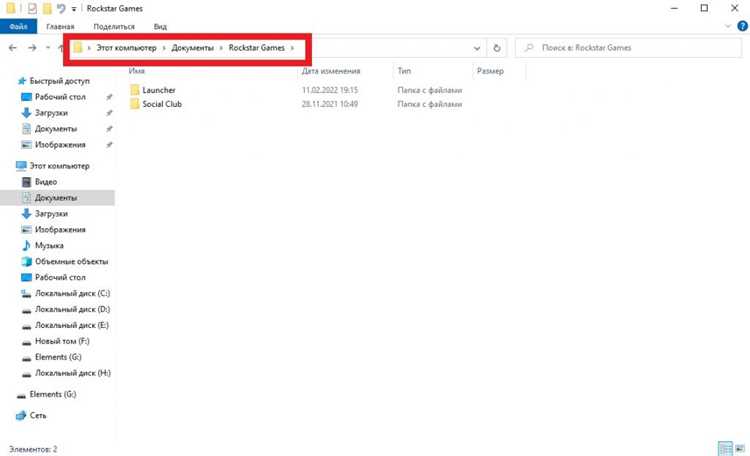The height and width of the screenshot is (456, 750).
Task: Expand the chevron after Этот компьютер breadcrumb
Action: [x=164, y=48]
